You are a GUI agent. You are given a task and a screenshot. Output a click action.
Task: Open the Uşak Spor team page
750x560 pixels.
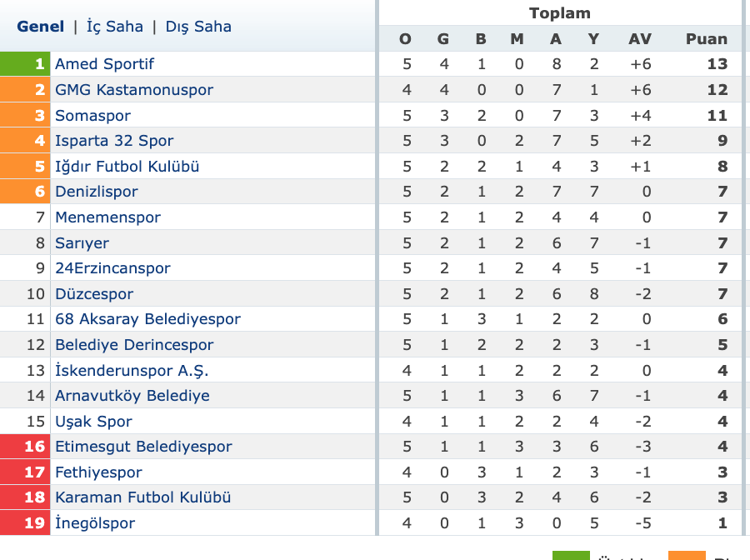pyautogui.click(x=93, y=422)
